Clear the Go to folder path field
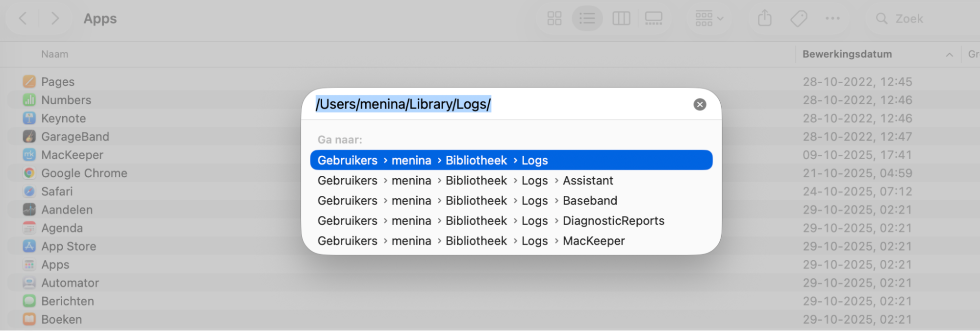This screenshot has width=980, height=331. [700, 104]
